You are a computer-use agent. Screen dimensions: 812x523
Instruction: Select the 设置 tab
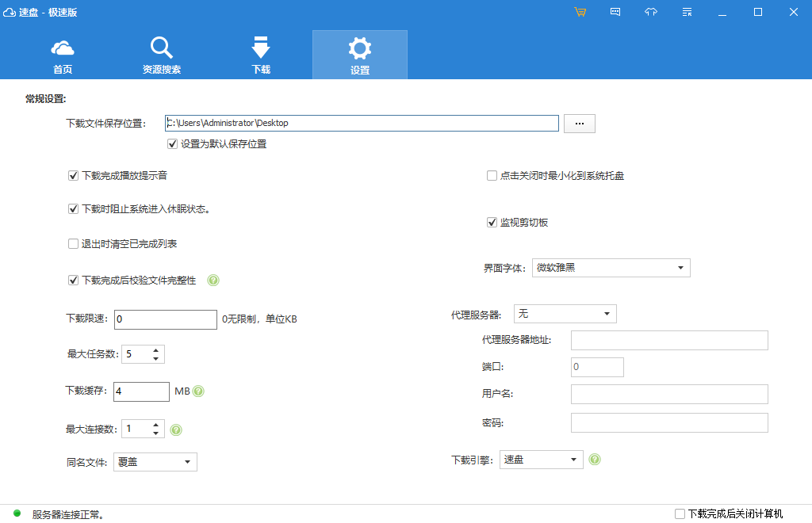click(360, 55)
